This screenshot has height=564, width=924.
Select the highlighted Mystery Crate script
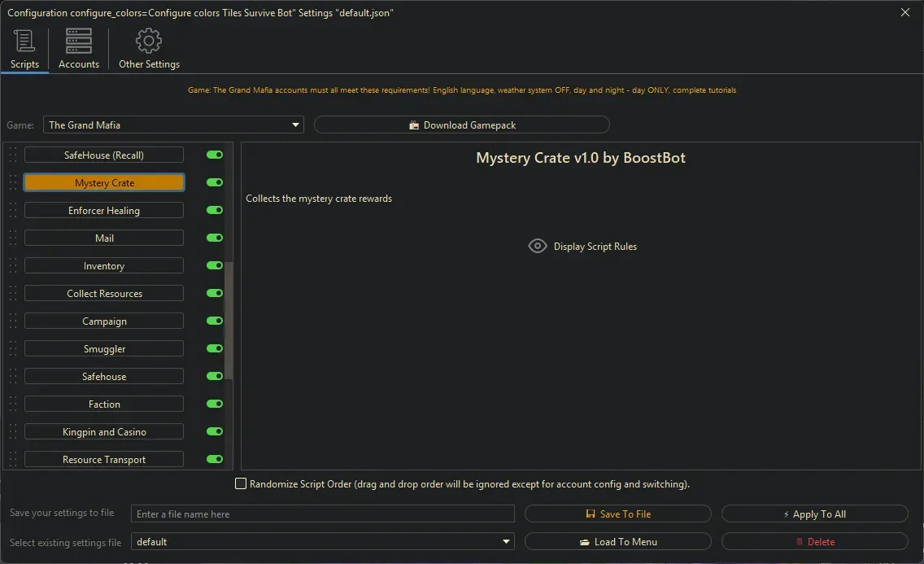pos(104,182)
